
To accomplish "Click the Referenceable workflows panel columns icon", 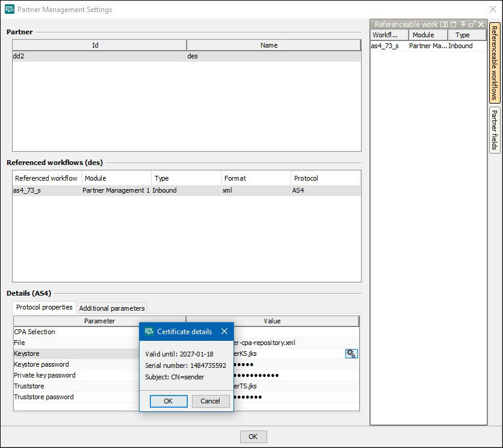I will click(x=444, y=25).
